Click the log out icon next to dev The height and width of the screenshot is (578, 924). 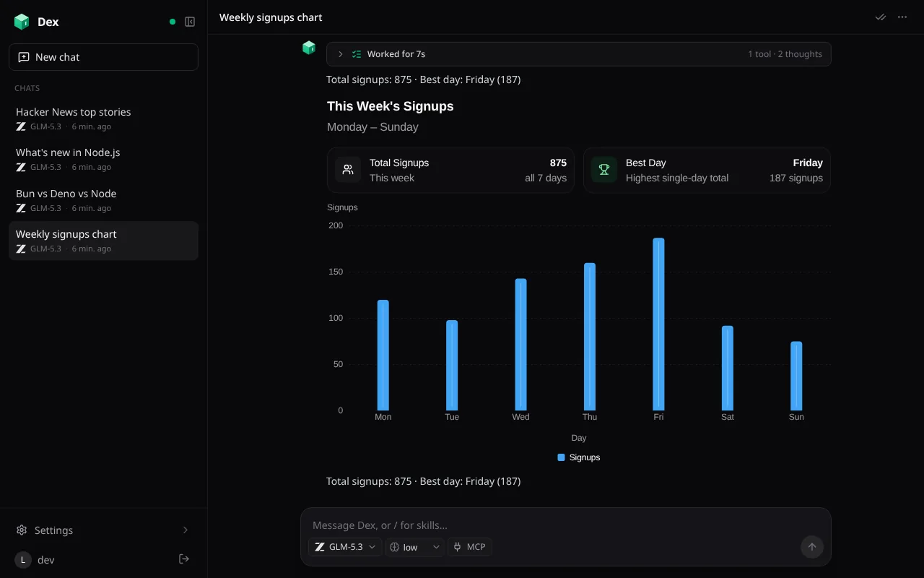tap(184, 559)
